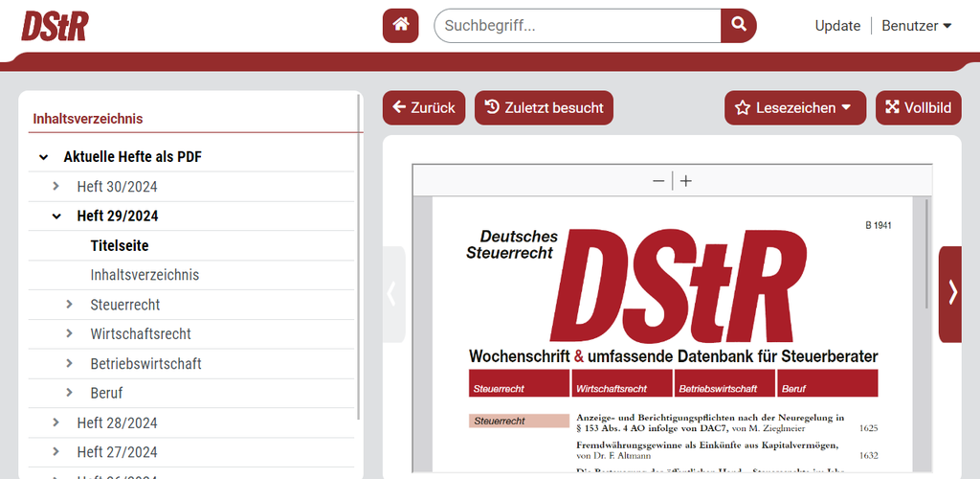Click page number 1632 on cover

(868, 456)
